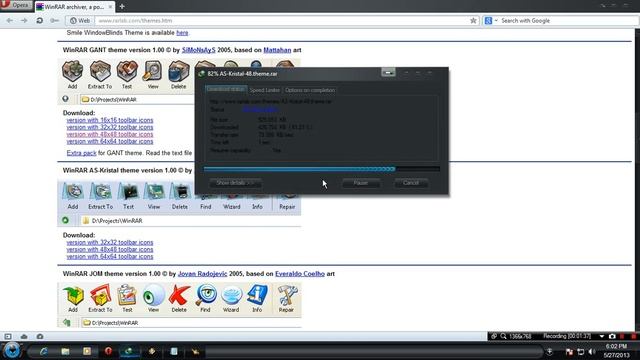Download GANT version with 64x64 toolbar icons
Viewport: 640px width, 360px height.
click(x=110, y=141)
